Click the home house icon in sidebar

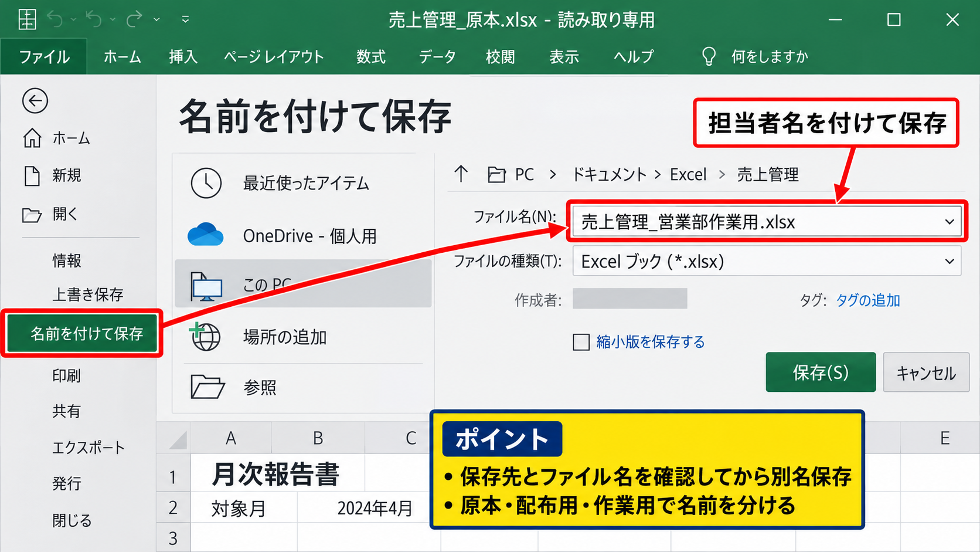(32, 138)
